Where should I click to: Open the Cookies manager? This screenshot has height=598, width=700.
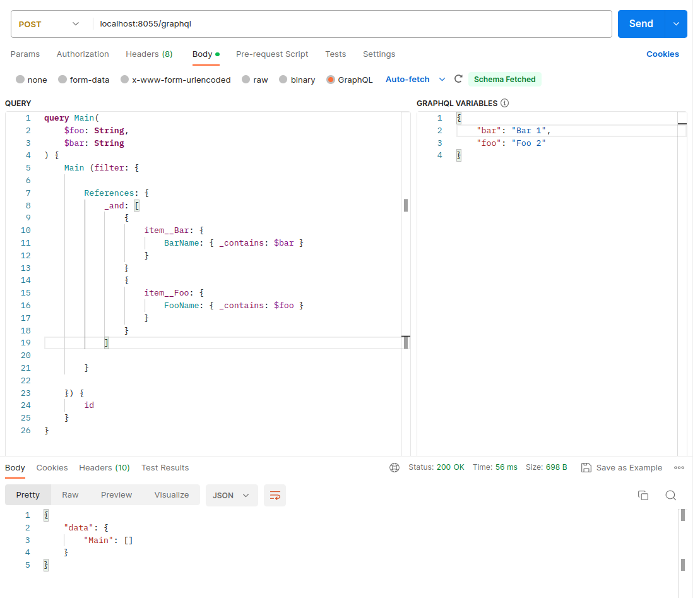pos(663,54)
